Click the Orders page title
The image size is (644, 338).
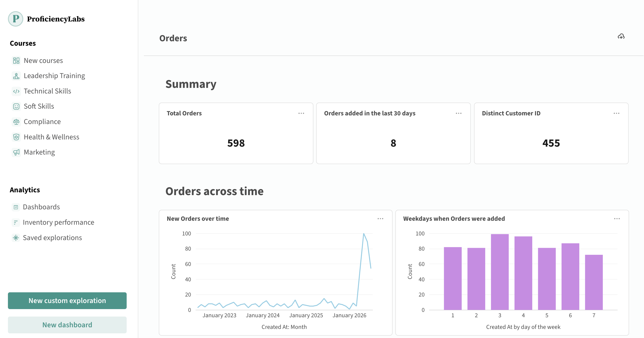[173, 38]
